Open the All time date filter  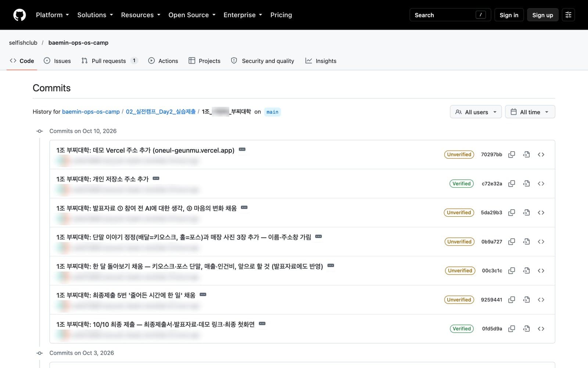[x=530, y=112]
